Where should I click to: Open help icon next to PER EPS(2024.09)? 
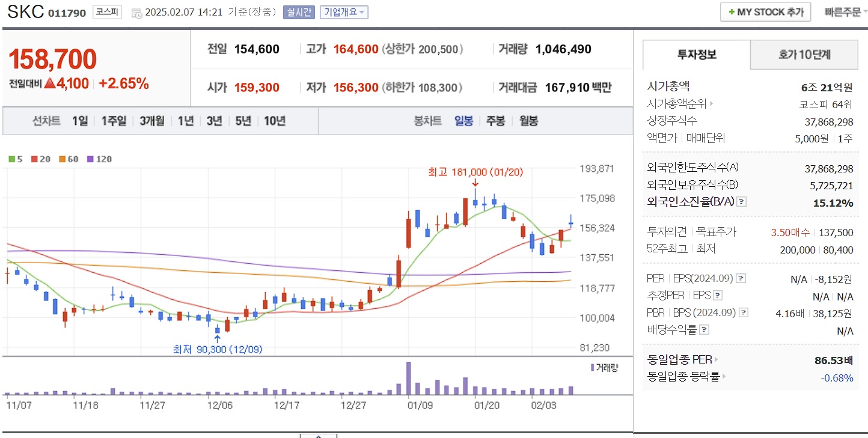click(741, 279)
